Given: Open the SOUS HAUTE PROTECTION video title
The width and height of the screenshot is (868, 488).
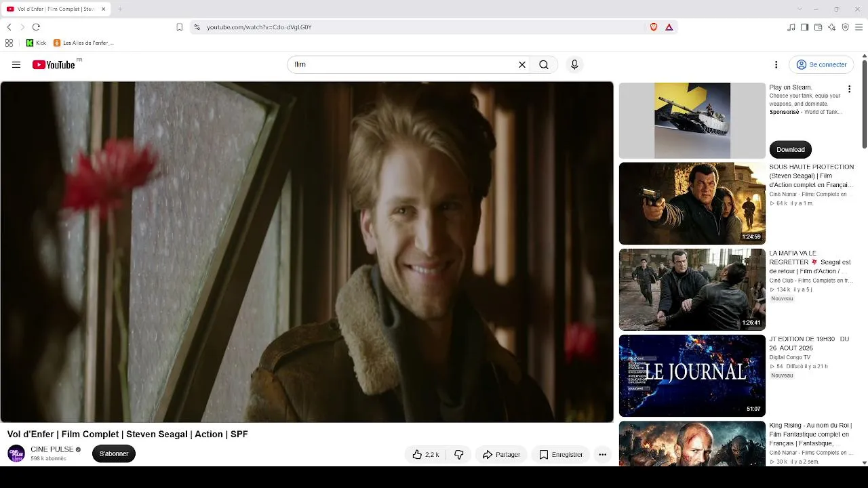Looking at the screenshot, I should (x=812, y=176).
